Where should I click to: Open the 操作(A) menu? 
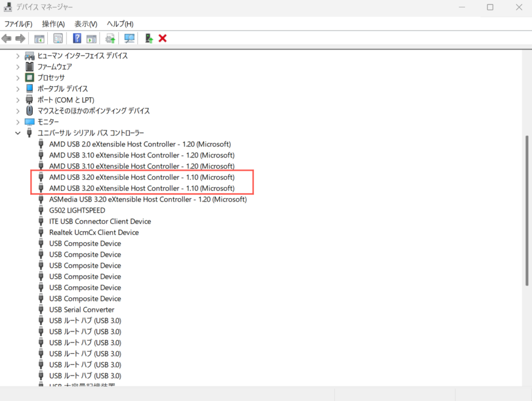54,24
